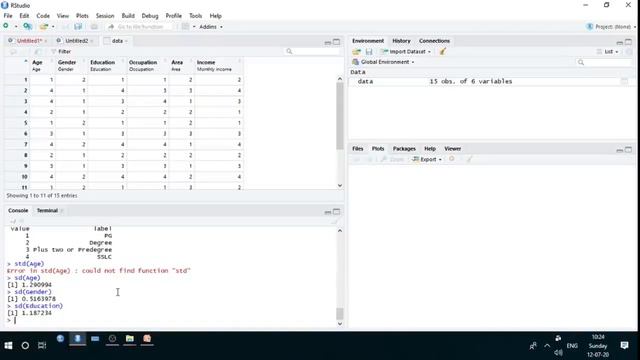Click the '15 obs. of 6 variables' text
This screenshot has width=640, height=360.
[x=471, y=82]
